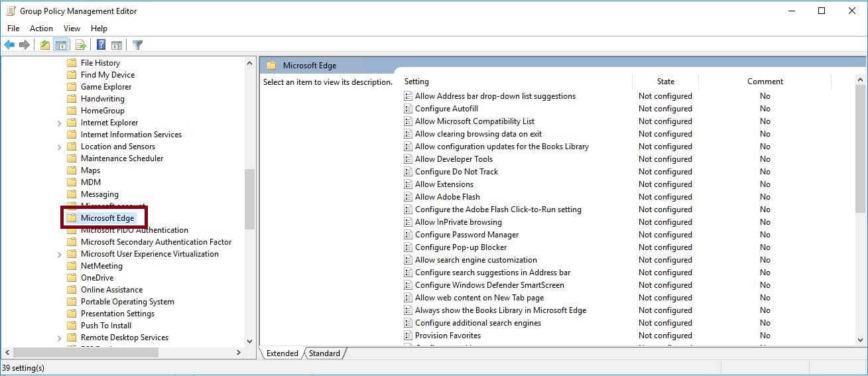
Task: Click the tree pane horizontal scroll right arrow
Action: [x=239, y=353]
